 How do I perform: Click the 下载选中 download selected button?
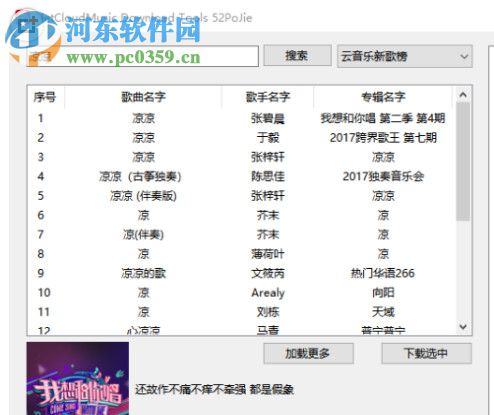[426, 353]
